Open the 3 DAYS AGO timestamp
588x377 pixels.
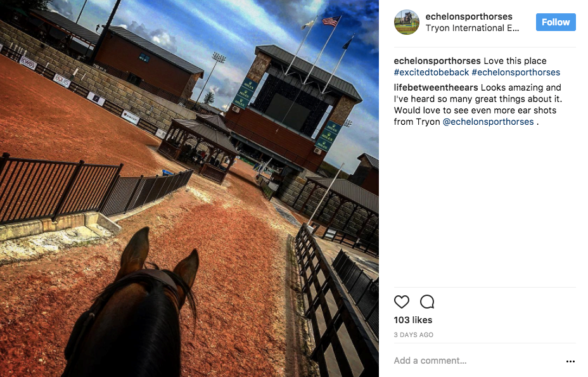coord(413,335)
